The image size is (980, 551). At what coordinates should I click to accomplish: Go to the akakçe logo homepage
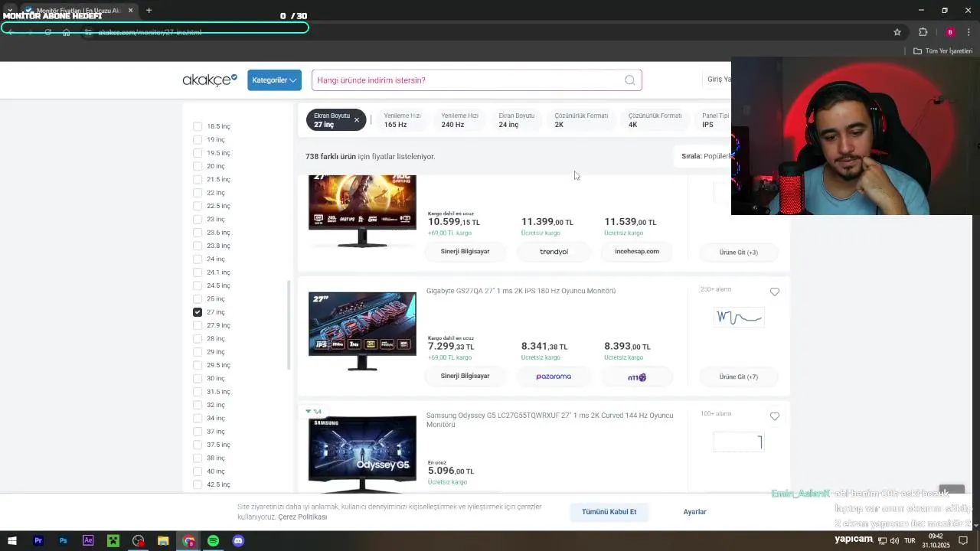pyautogui.click(x=210, y=80)
